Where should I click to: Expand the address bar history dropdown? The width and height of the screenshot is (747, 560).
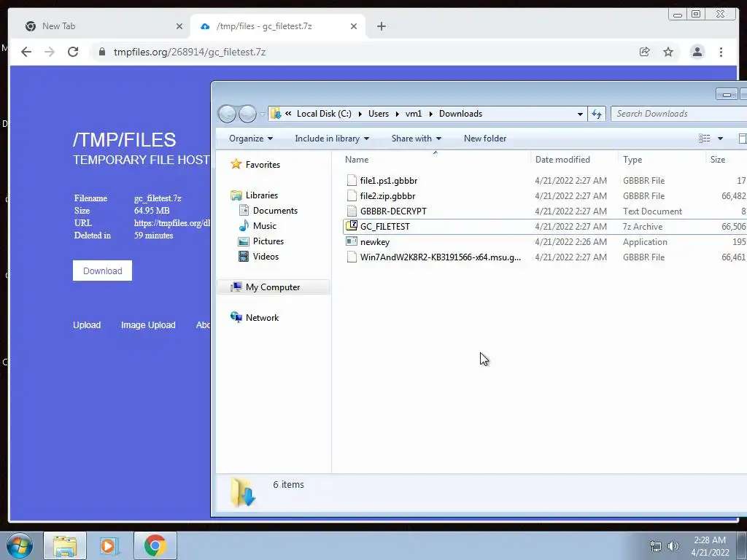[x=580, y=114]
